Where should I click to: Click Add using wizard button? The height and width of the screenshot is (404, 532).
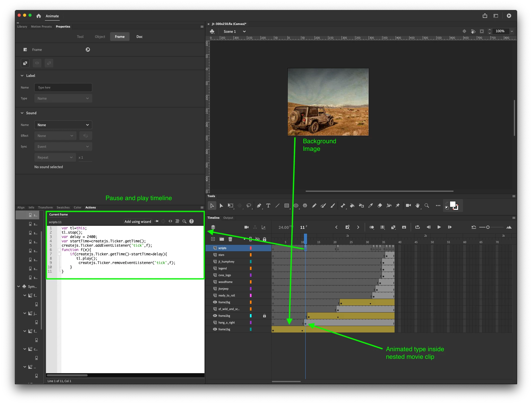pyautogui.click(x=138, y=221)
